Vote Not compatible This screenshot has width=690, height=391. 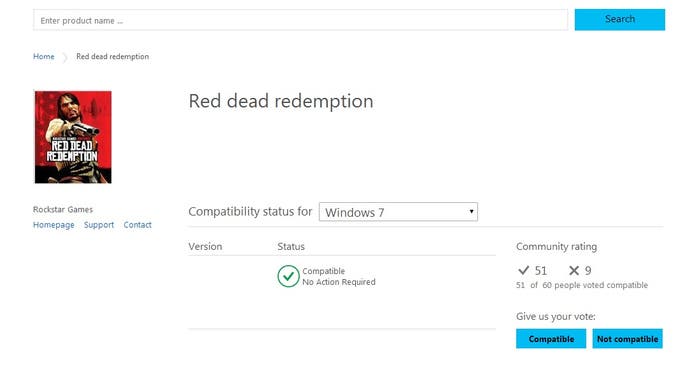(628, 339)
